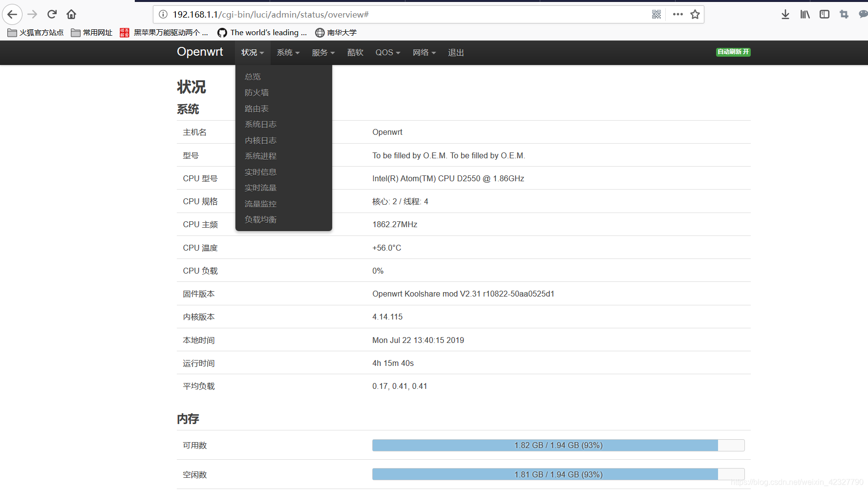Open the downloads arrow icon

point(785,14)
